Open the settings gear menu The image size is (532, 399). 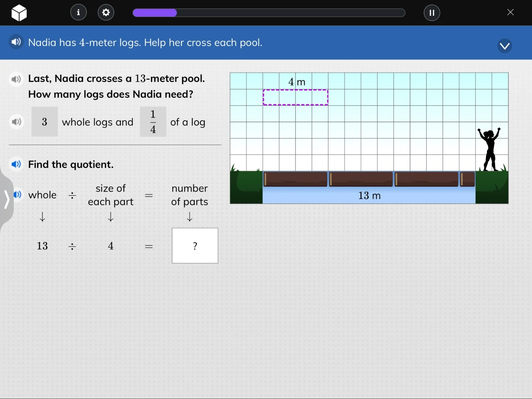click(x=106, y=12)
